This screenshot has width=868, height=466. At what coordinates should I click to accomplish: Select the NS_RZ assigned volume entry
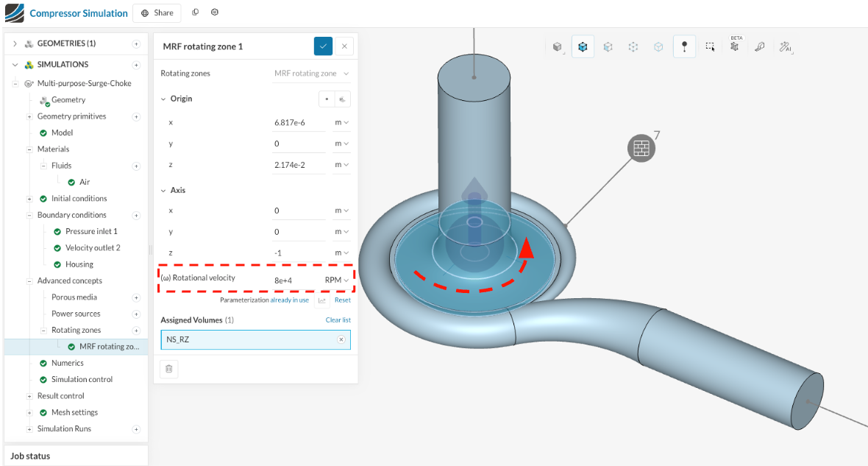(x=256, y=339)
